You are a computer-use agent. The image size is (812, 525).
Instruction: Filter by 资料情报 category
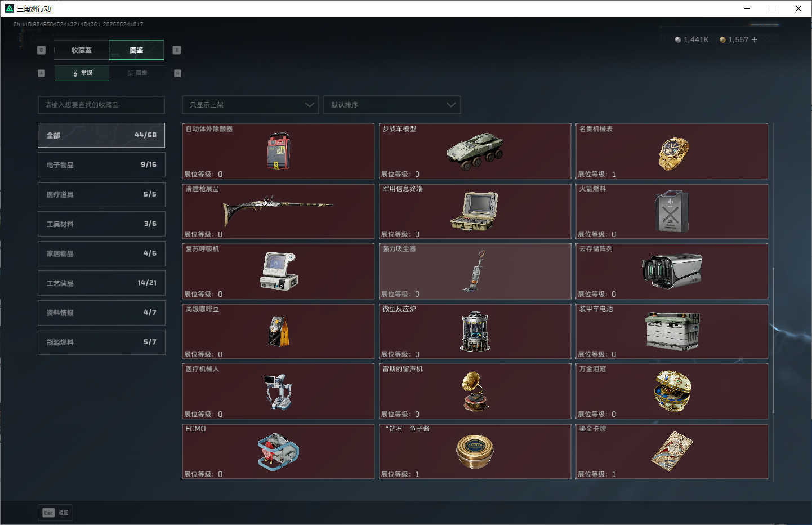tap(101, 313)
